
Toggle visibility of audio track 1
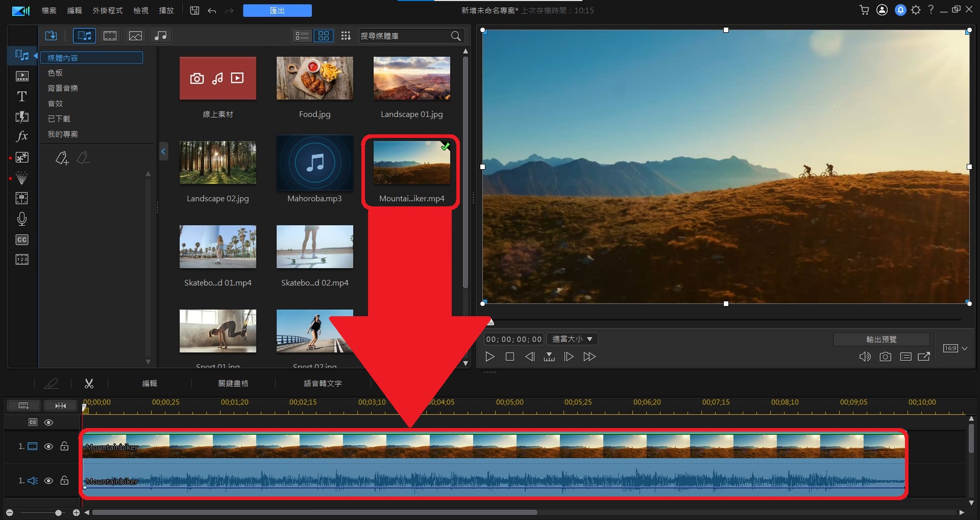tap(48, 481)
